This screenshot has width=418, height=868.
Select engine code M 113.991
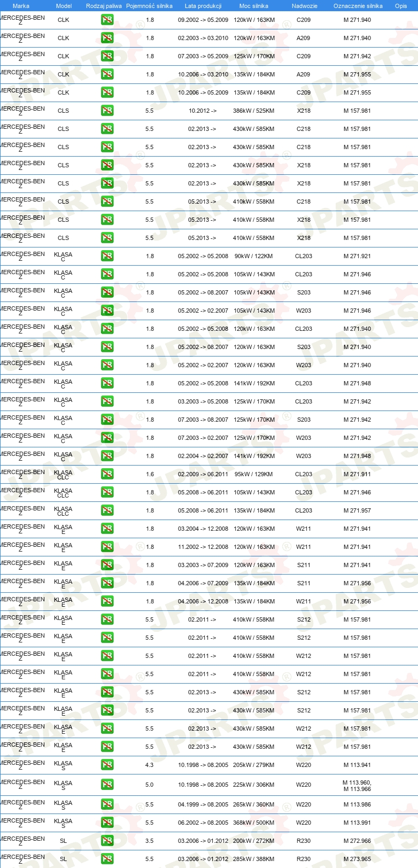357,823
